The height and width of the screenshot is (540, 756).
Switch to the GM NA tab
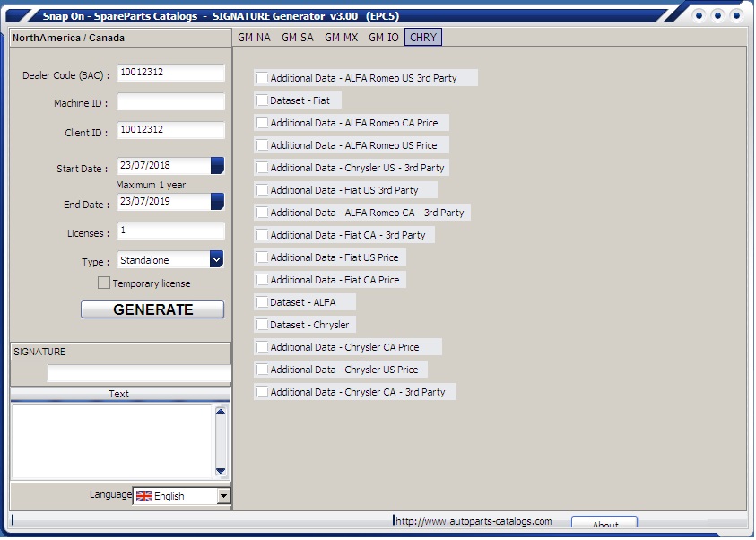(254, 37)
